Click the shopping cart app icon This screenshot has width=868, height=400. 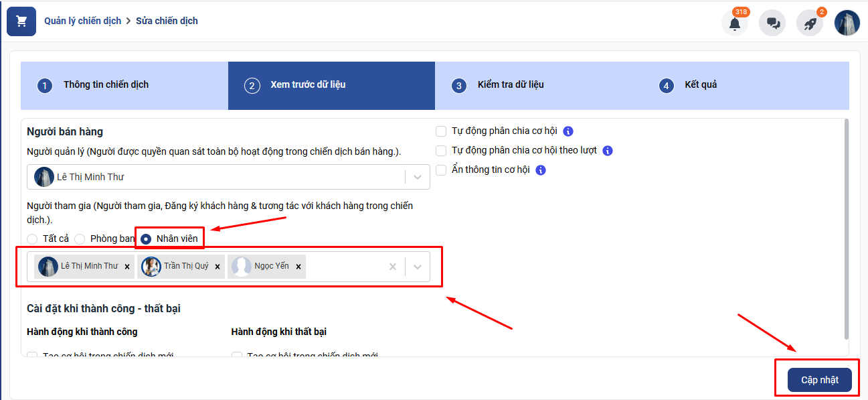[x=21, y=21]
